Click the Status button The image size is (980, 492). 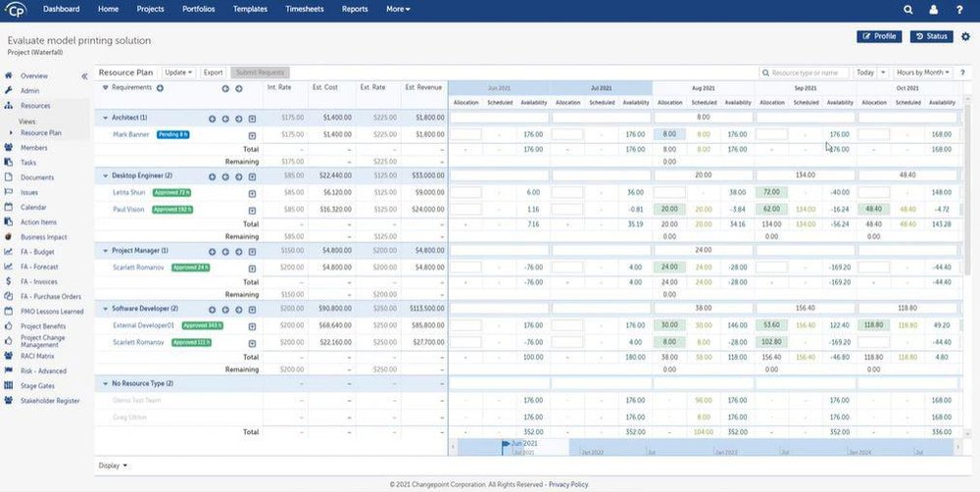pos(931,36)
